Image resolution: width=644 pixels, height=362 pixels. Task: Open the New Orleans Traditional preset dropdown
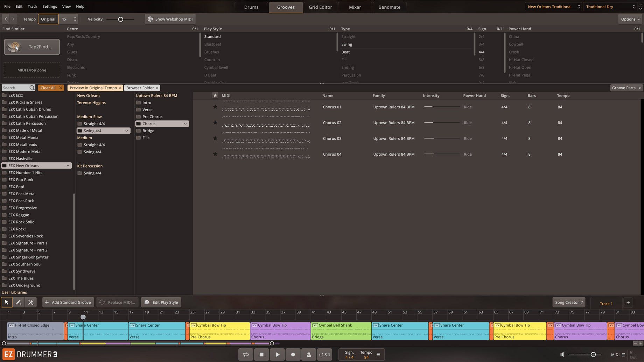click(x=553, y=7)
